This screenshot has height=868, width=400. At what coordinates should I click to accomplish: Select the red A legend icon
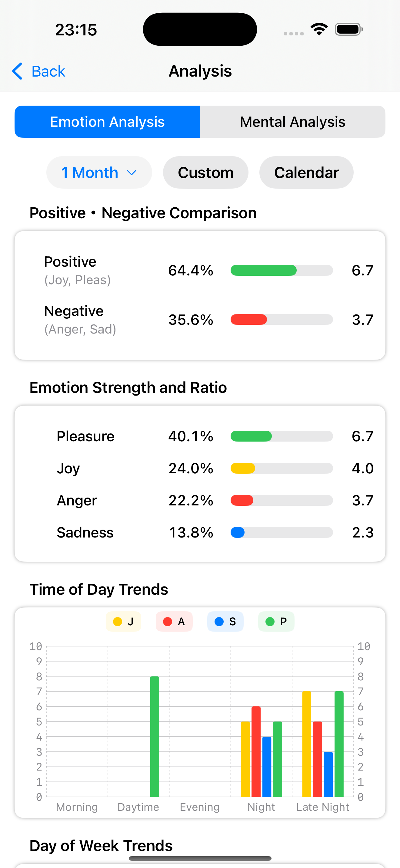(168, 621)
